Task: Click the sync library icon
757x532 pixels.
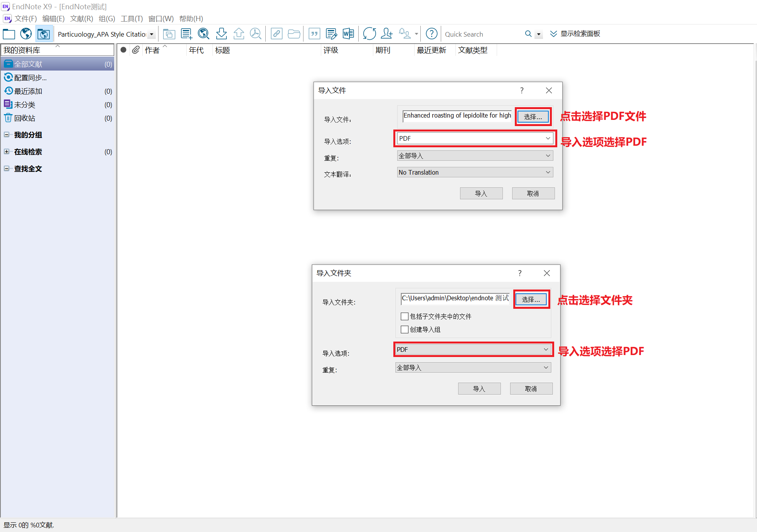Action: (369, 34)
